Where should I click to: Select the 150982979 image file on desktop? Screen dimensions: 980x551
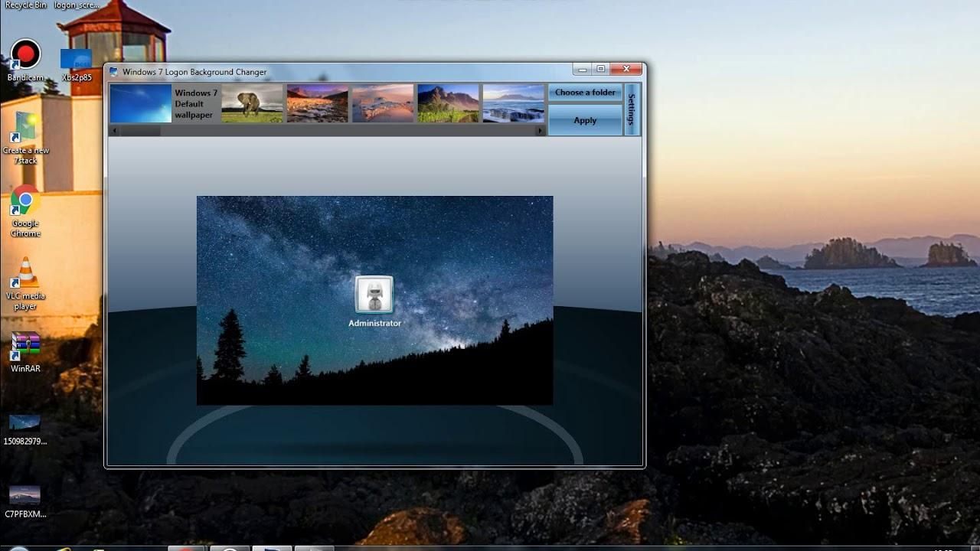pos(25,429)
